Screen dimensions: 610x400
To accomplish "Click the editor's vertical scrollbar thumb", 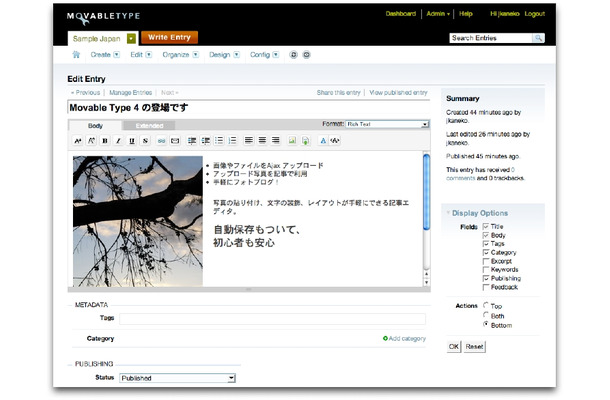I will tap(426, 192).
